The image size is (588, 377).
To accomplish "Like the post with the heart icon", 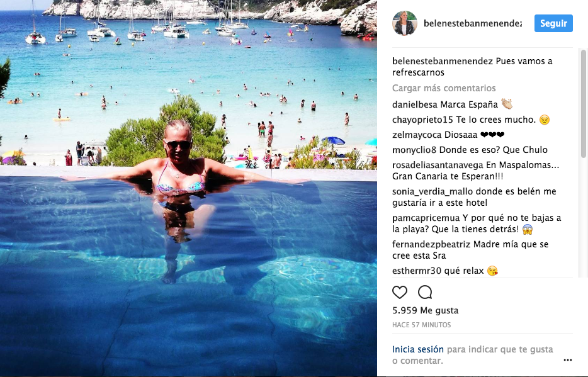I will tap(400, 292).
